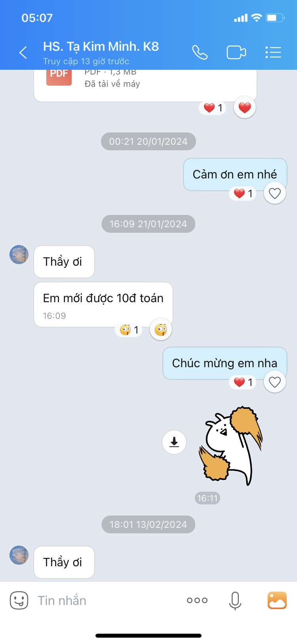Toggle heart on "Cảm ơn em nhé" message

pyautogui.click(x=275, y=193)
